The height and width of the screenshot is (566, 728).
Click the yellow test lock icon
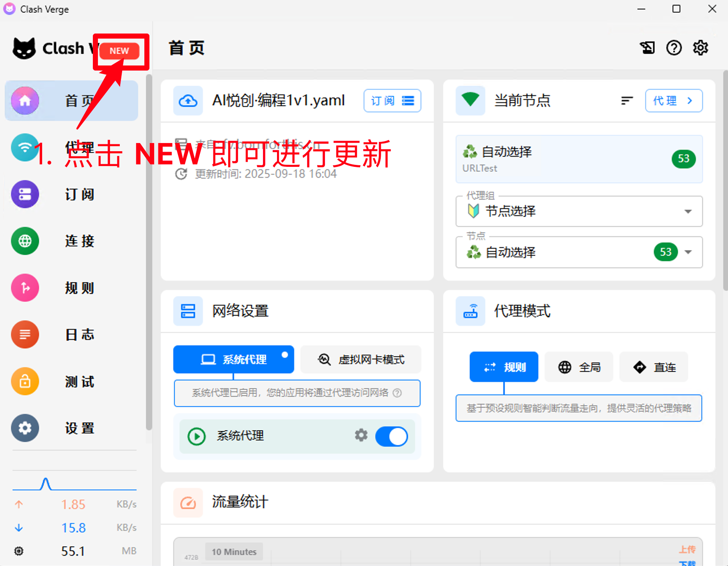coord(25,381)
